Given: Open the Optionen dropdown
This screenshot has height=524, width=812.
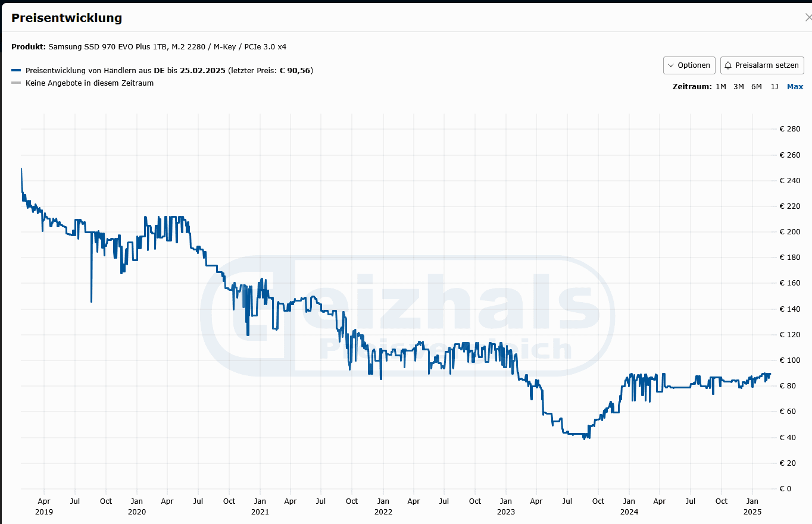Looking at the screenshot, I should coord(689,65).
